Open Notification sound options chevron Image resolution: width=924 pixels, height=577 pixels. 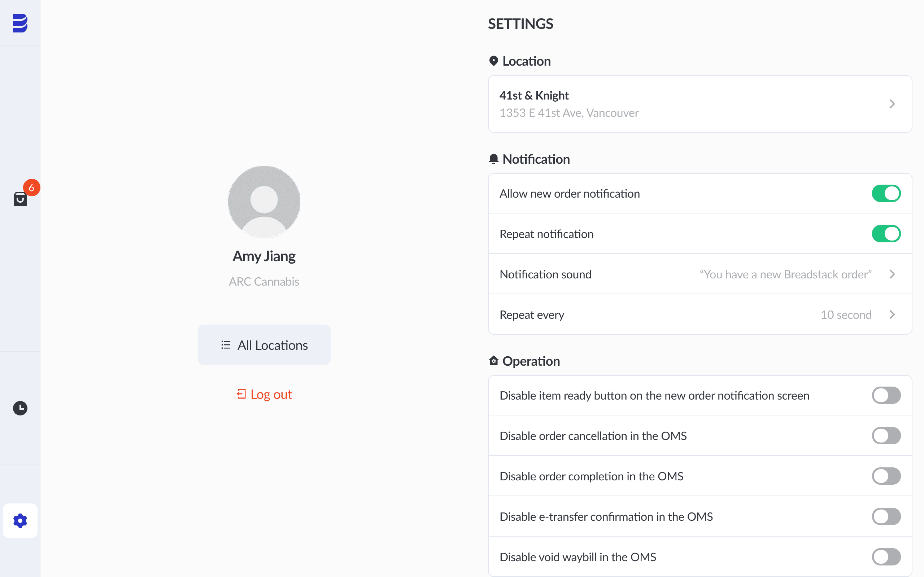tap(892, 274)
